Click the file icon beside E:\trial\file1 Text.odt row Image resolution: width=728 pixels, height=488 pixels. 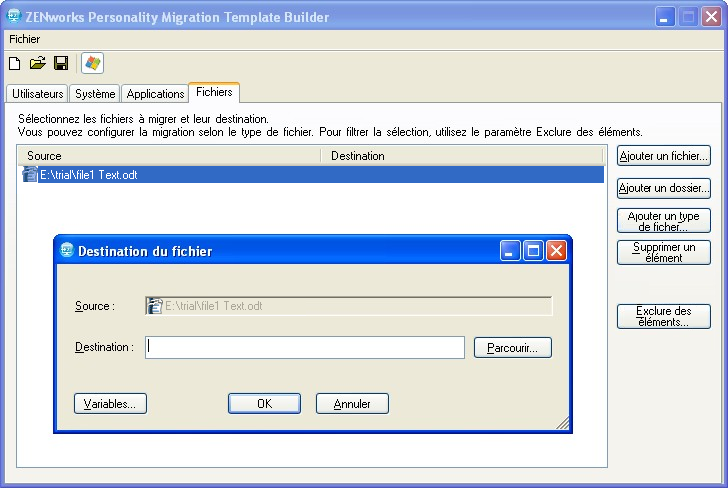coord(30,175)
